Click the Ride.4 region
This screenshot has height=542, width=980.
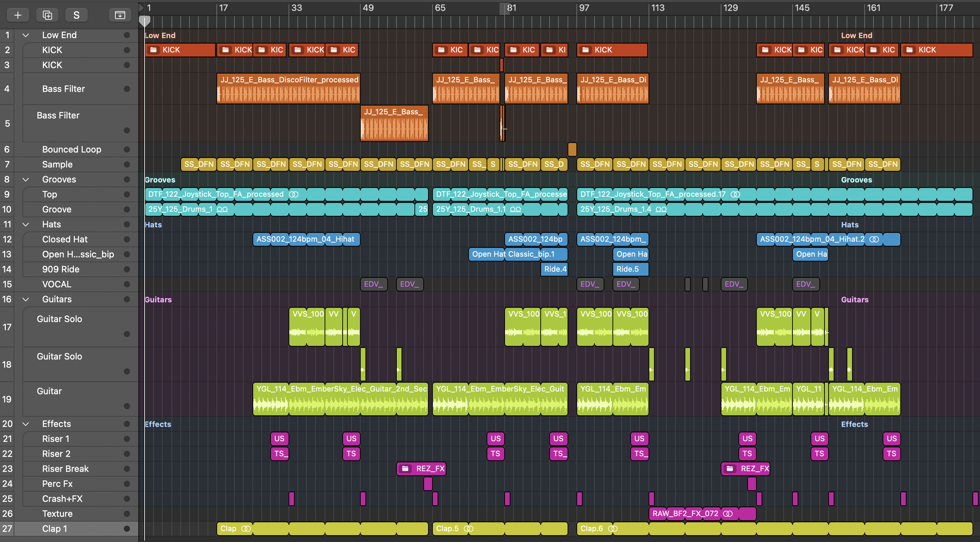point(554,269)
